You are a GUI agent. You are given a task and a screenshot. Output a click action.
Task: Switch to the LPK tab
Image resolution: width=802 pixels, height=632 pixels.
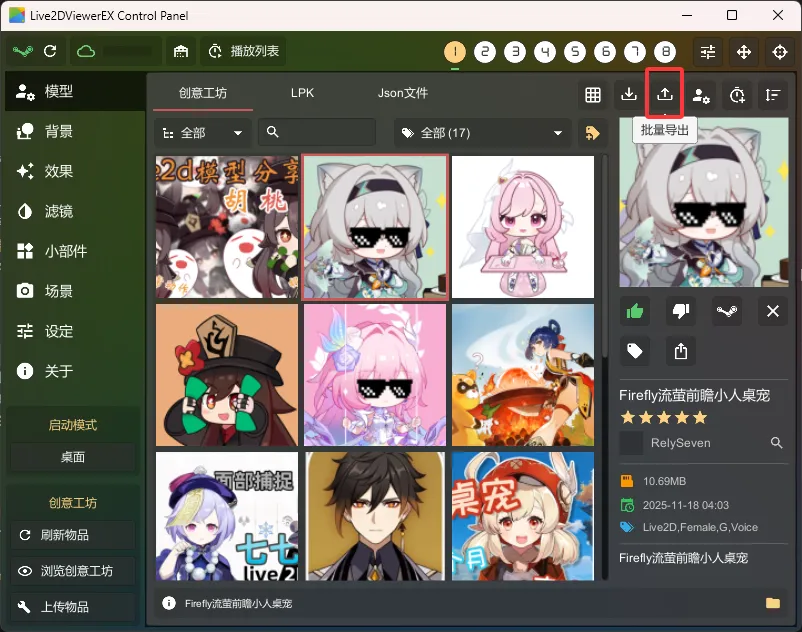[x=302, y=93]
